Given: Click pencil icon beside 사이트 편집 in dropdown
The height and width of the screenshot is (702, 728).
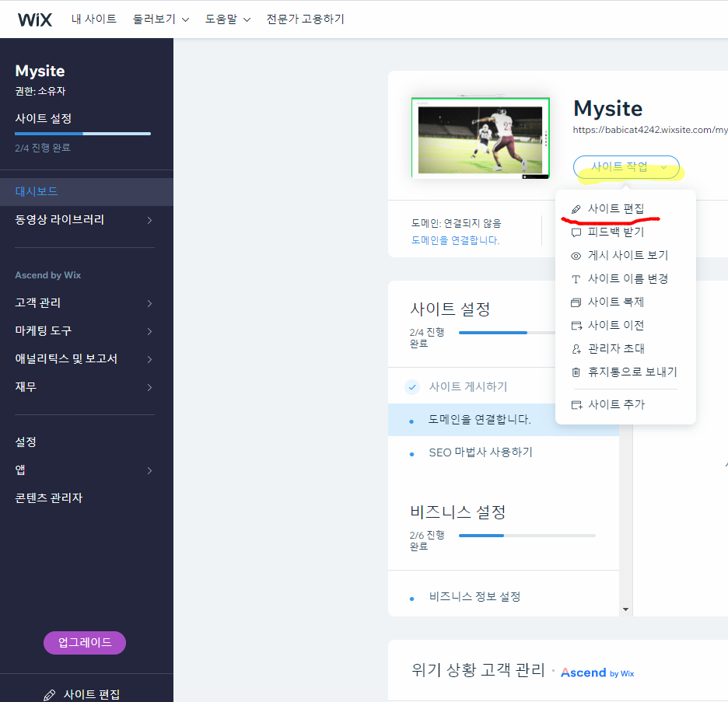Looking at the screenshot, I should click(576, 209).
